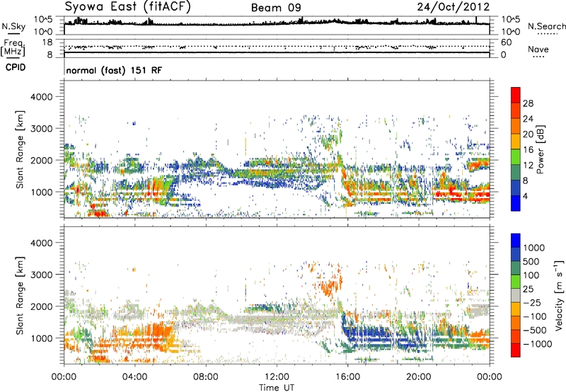Click the '04:00' time tick label

pos(134,376)
